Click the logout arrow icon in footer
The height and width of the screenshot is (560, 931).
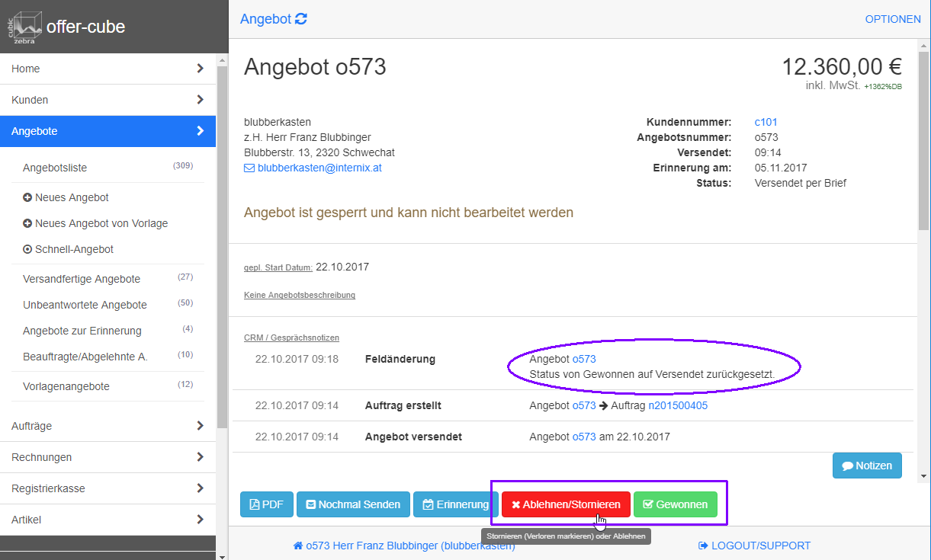tap(703, 546)
